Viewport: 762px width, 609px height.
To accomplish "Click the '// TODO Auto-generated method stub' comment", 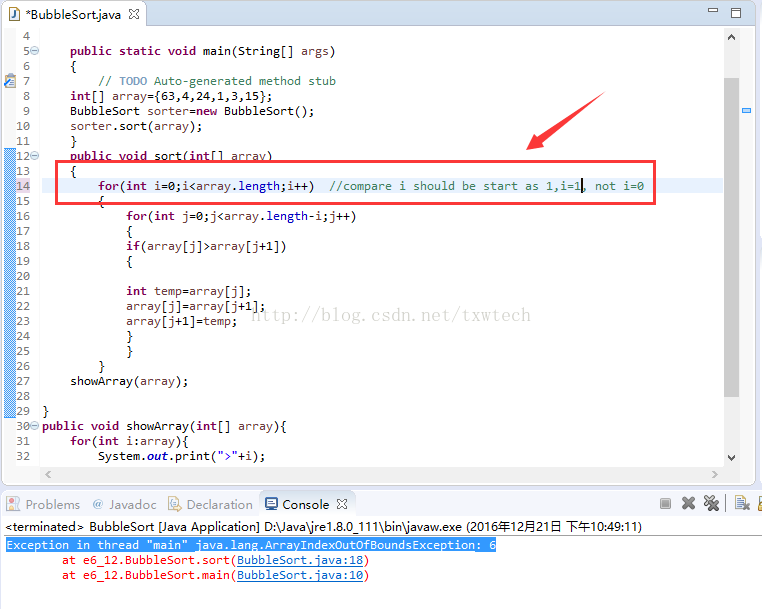I will (x=217, y=81).
